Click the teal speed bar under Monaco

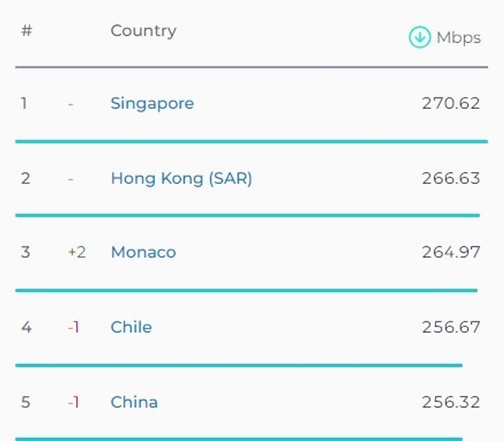[246, 290]
